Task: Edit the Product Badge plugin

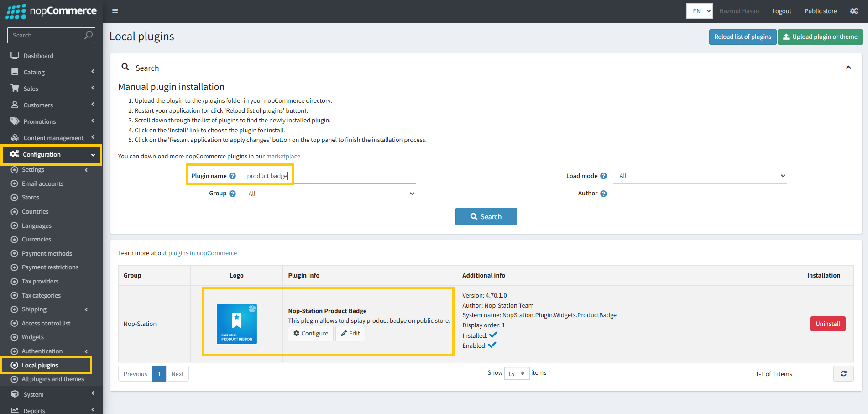Action: click(350, 334)
